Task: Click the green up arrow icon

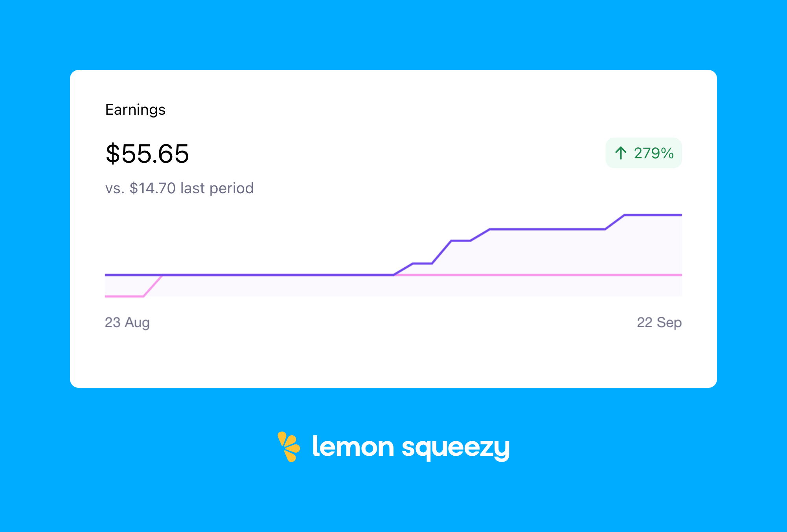Action: 621,153
